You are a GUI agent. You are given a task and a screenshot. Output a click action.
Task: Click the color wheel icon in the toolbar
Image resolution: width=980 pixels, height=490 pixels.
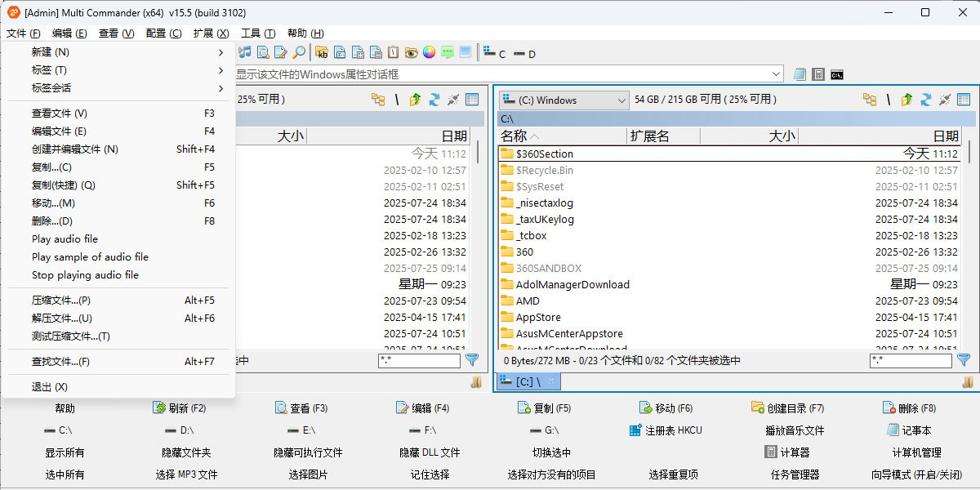tap(429, 51)
